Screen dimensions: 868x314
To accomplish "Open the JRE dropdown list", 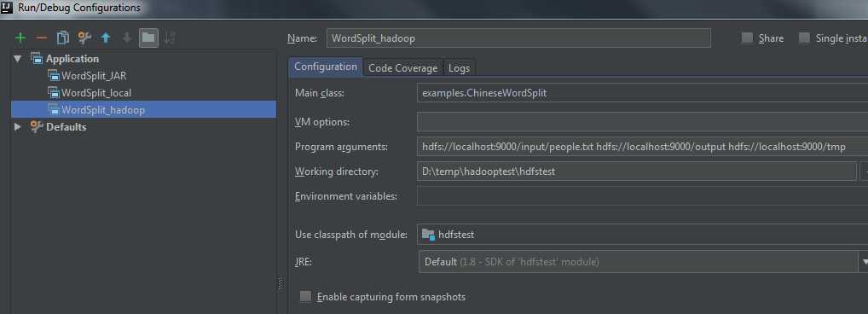I will (x=864, y=261).
